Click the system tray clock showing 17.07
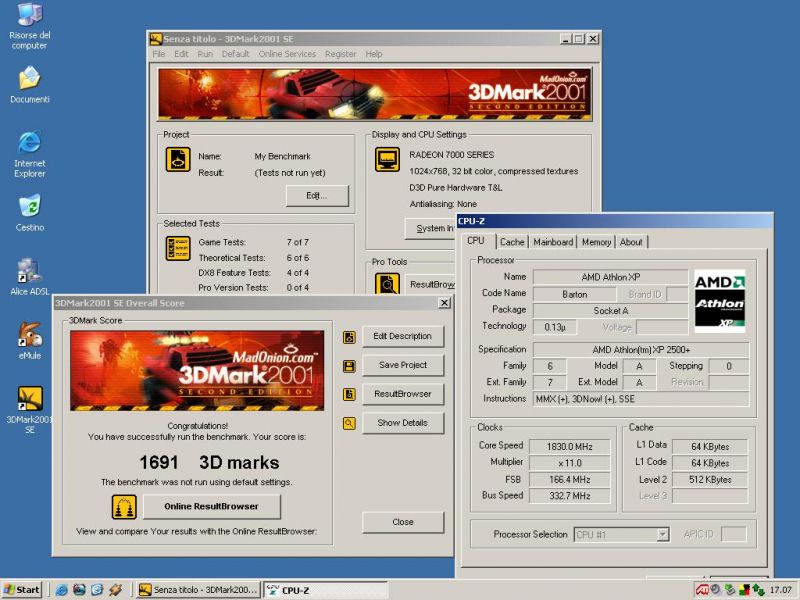This screenshot has height=600, width=800. pos(780,590)
